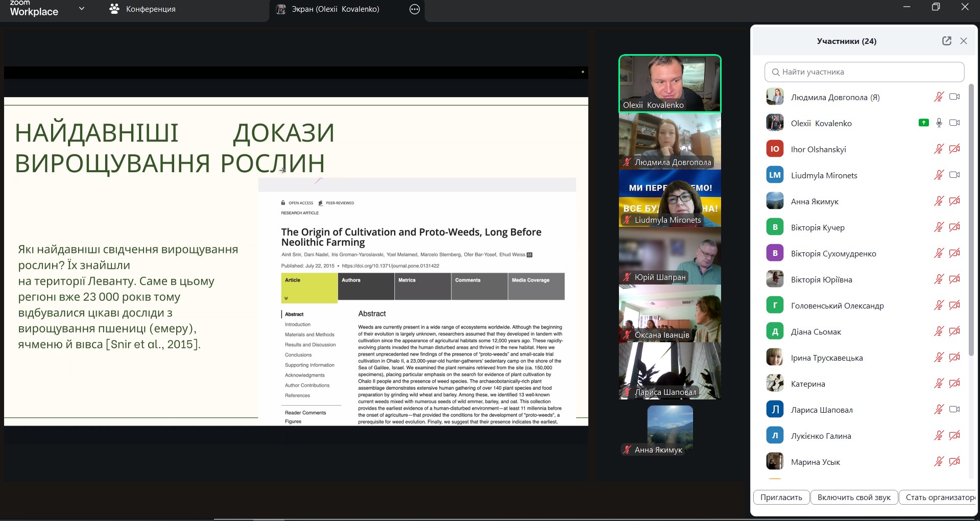Screen dimensions: 980x521
Task: Click the Конференция meeting icon
Action: (x=114, y=9)
